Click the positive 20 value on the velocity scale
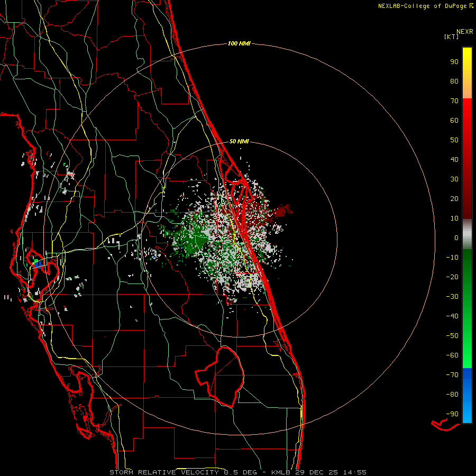 [454, 199]
